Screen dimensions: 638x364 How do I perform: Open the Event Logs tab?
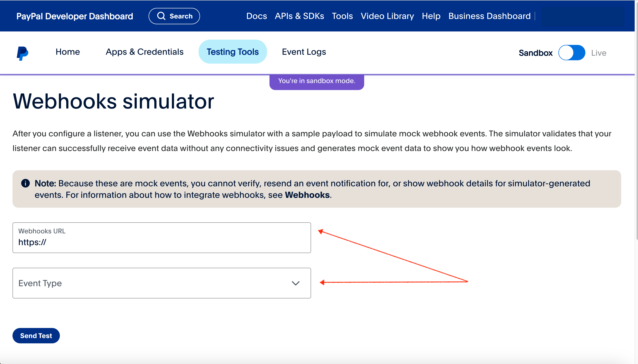click(x=304, y=52)
